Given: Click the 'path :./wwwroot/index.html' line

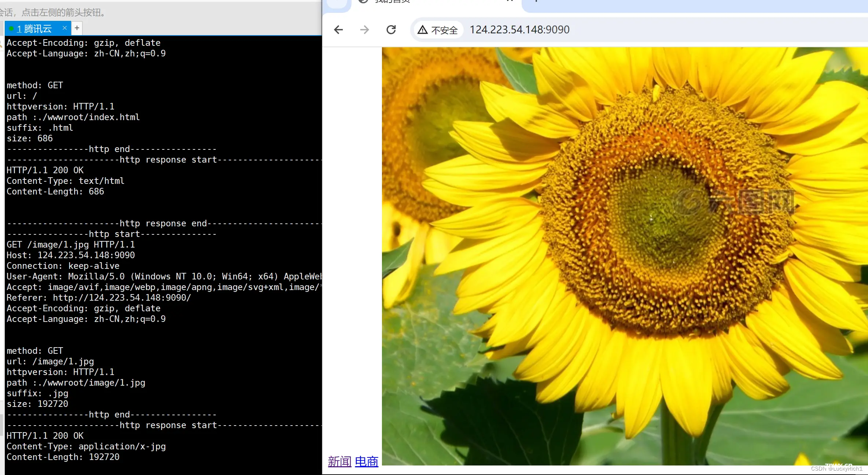Looking at the screenshot, I should tap(73, 117).
